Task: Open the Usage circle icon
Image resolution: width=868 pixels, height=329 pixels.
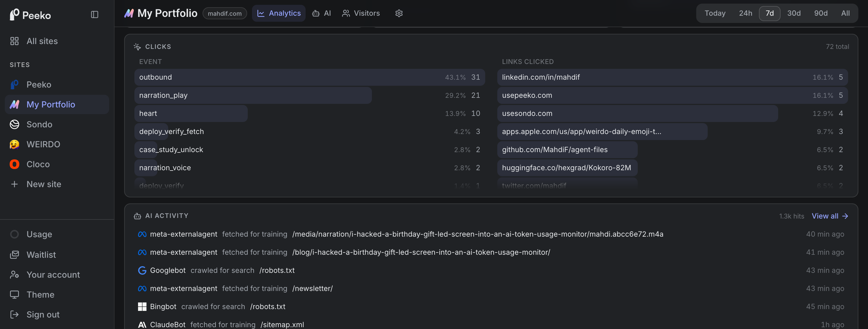Action: pos(14,234)
